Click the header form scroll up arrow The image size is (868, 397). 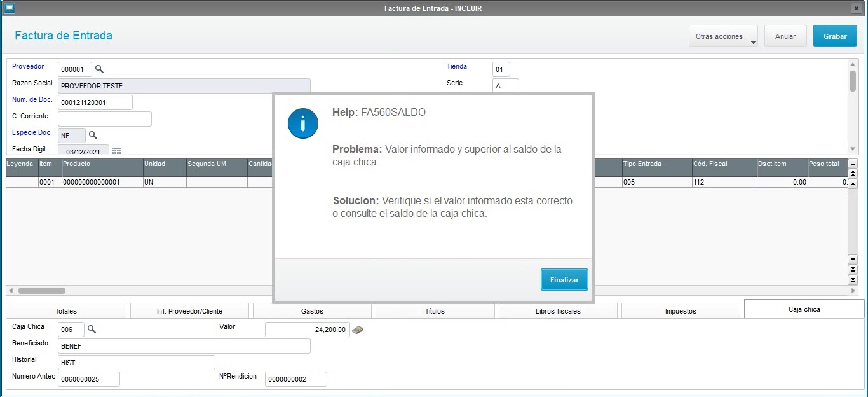coord(853,64)
